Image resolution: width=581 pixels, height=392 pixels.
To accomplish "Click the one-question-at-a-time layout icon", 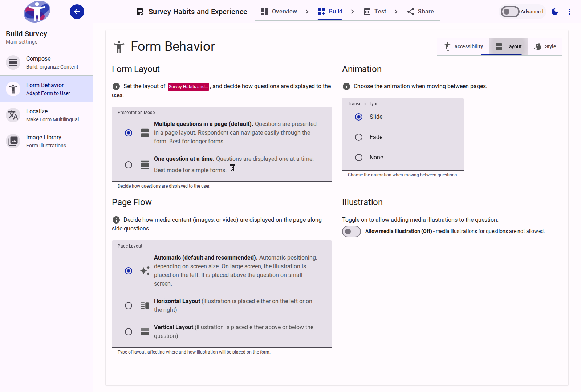I will tap(145, 165).
